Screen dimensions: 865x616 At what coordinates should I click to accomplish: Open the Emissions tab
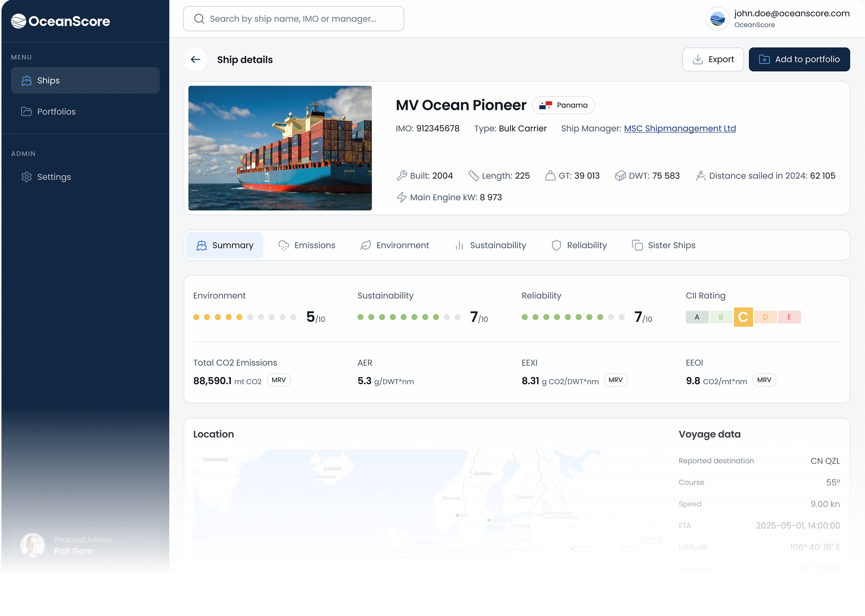click(307, 245)
